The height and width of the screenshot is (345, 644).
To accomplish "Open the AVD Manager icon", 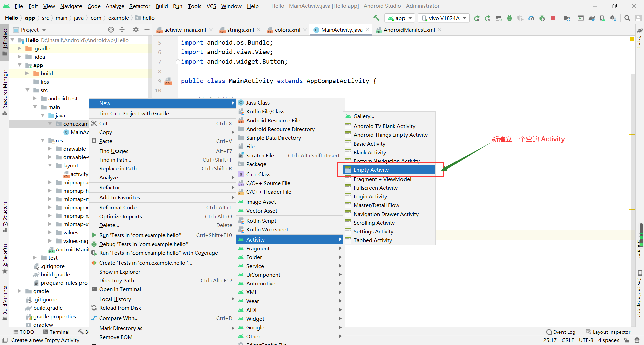I will point(602,18).
